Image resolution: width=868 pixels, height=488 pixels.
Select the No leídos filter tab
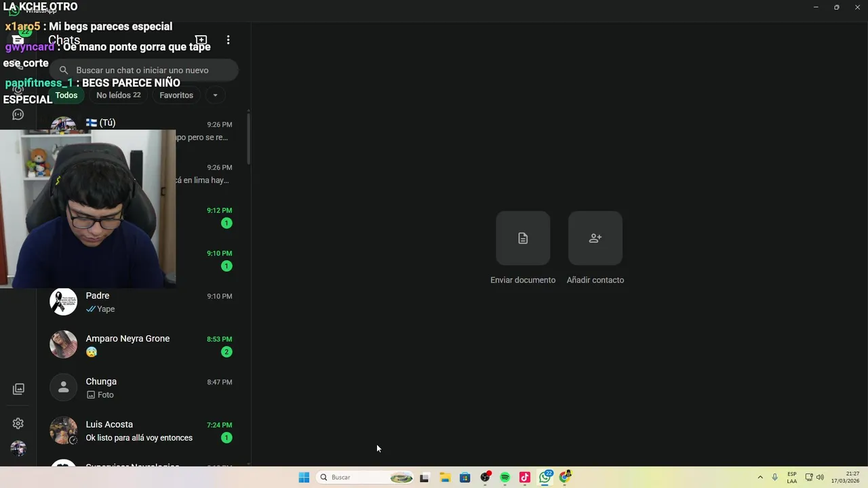click(x=119, y=96)
